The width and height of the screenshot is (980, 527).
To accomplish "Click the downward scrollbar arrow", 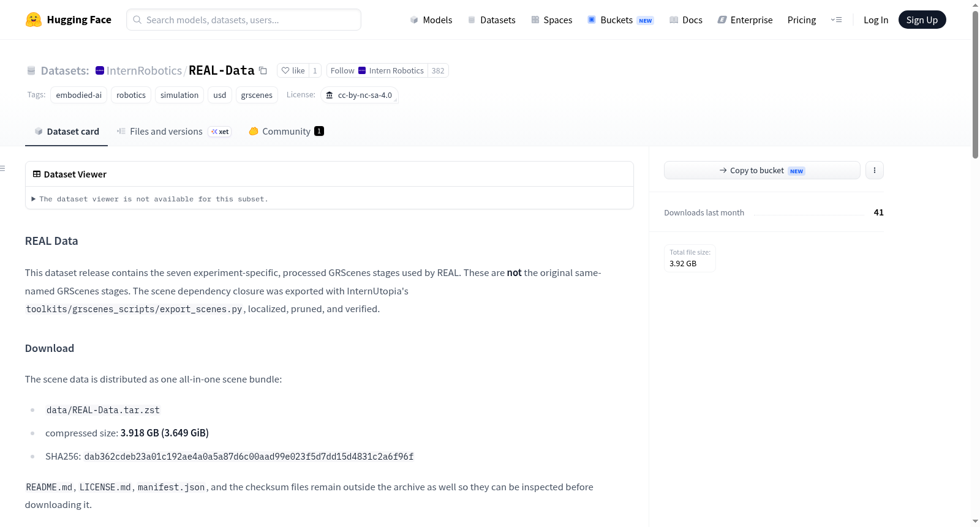I will point(975,521).
